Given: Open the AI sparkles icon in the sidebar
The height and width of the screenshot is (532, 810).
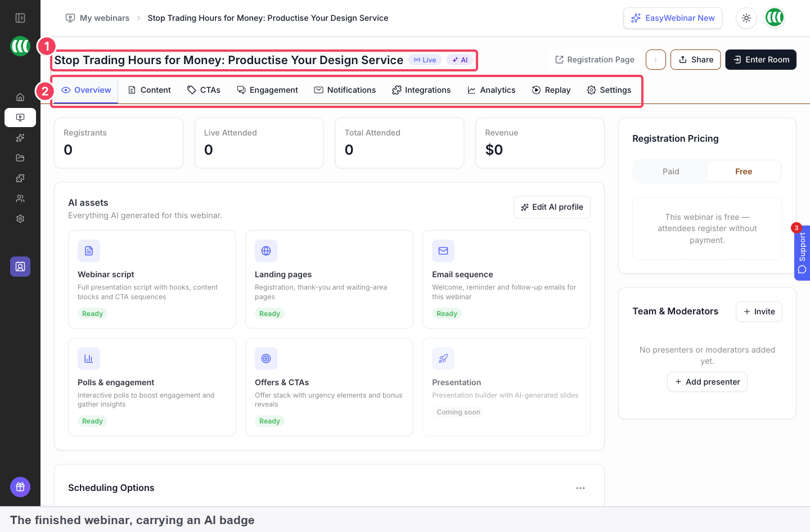Looking at the screenshot, I should point(20,138).
